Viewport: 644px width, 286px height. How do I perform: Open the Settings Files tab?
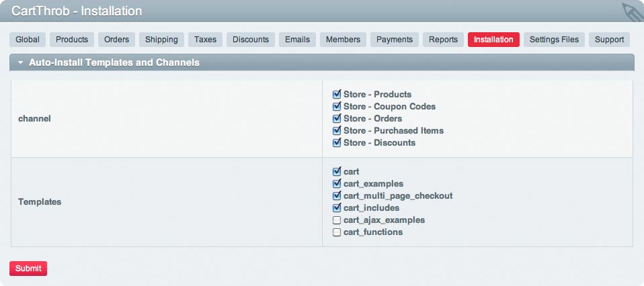coord(554,40)
